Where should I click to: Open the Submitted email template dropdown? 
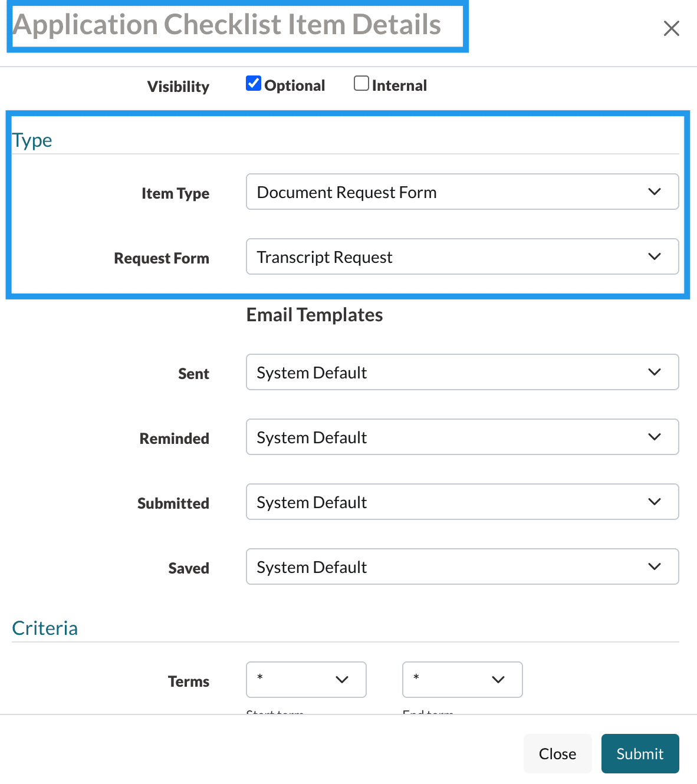click(x=462, y=502)
